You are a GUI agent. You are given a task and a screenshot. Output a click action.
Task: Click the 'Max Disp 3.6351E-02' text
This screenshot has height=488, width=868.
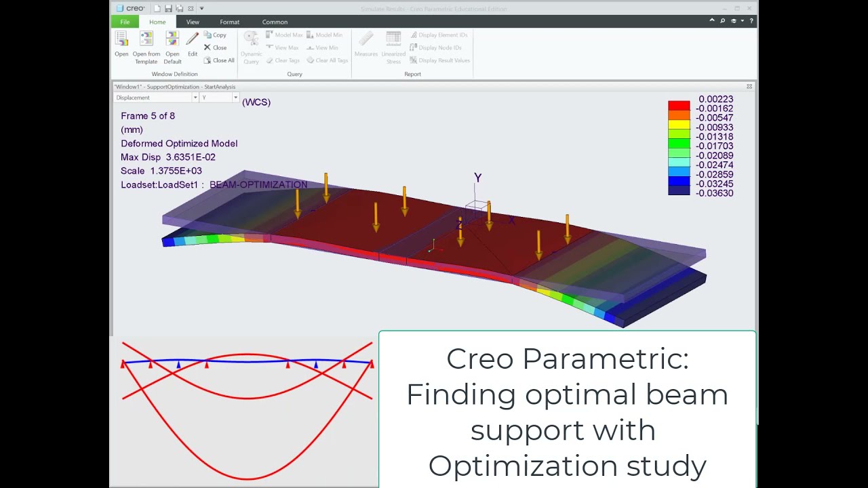168,157
